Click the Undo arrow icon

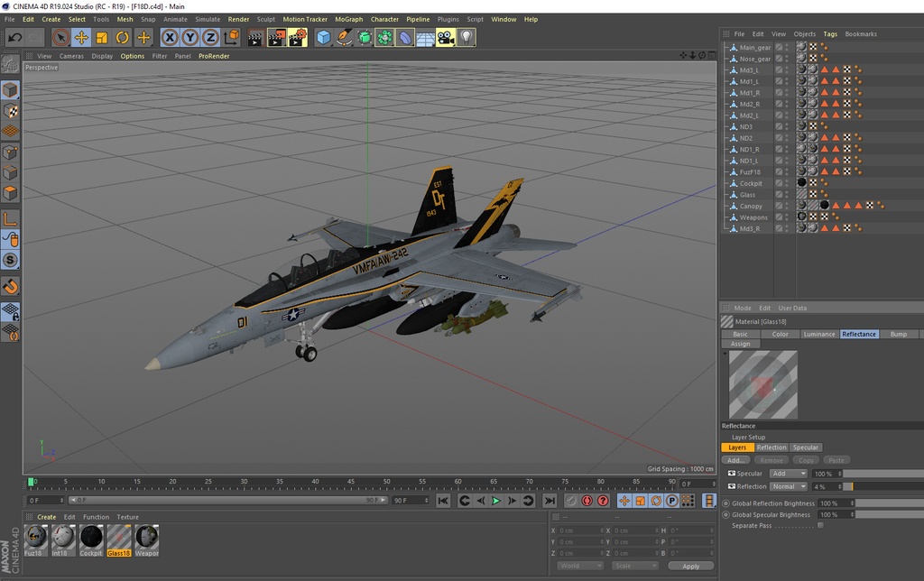[x=14, y=37]
